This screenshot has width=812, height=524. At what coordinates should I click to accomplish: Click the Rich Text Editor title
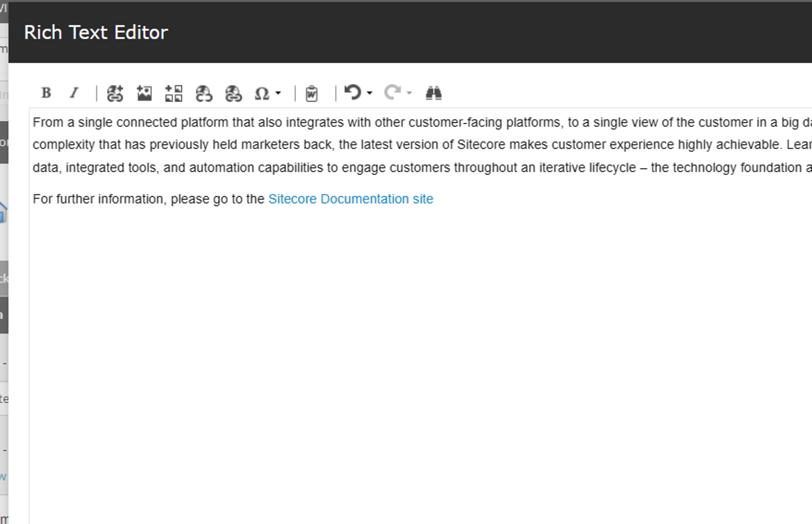[96, 32]
